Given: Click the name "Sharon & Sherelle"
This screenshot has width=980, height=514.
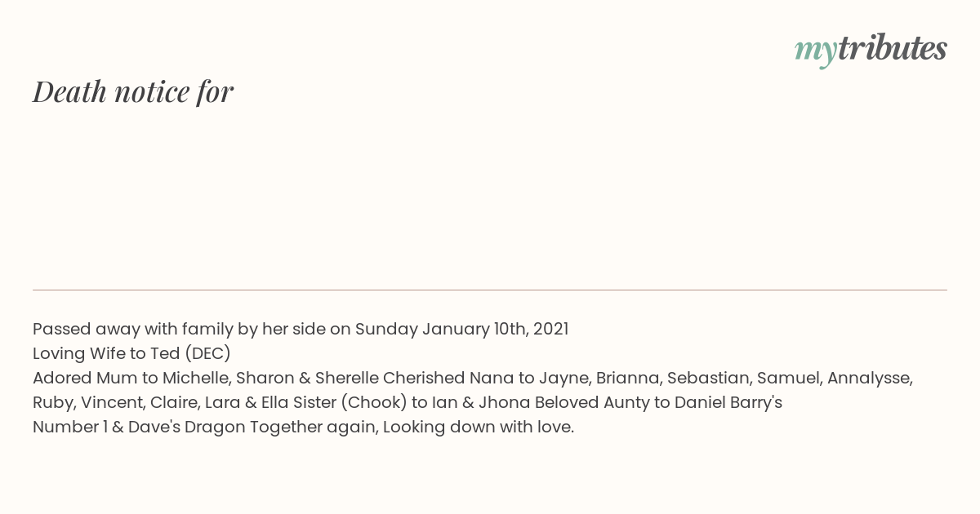Looking at the screenshot, I should click(308, 378).
